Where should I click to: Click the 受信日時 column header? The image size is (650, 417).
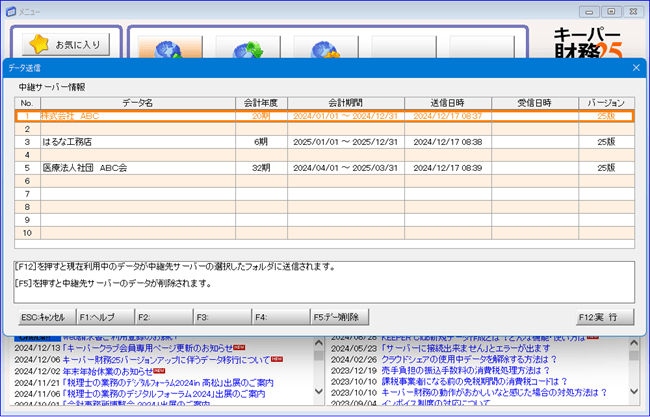tap(535, 103)
